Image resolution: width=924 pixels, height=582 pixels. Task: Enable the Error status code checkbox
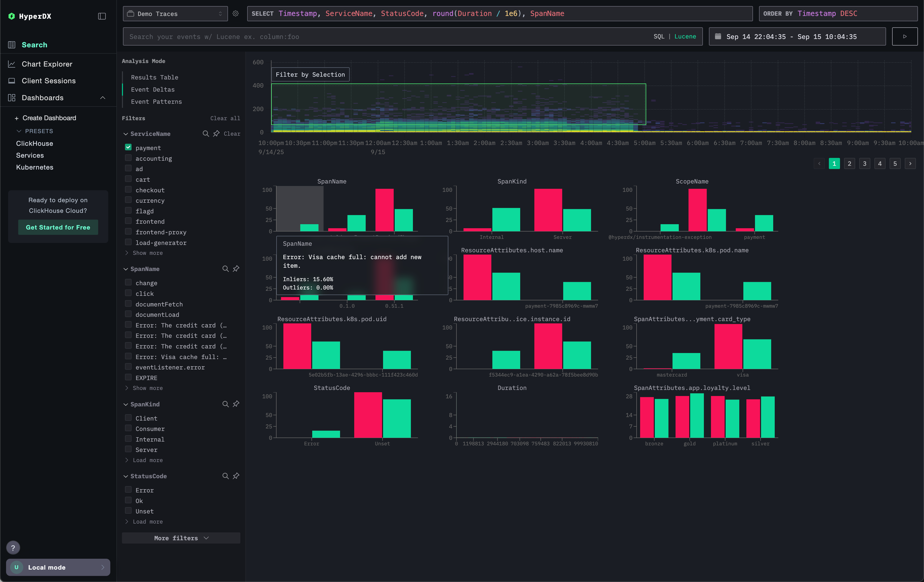point(128,490)
